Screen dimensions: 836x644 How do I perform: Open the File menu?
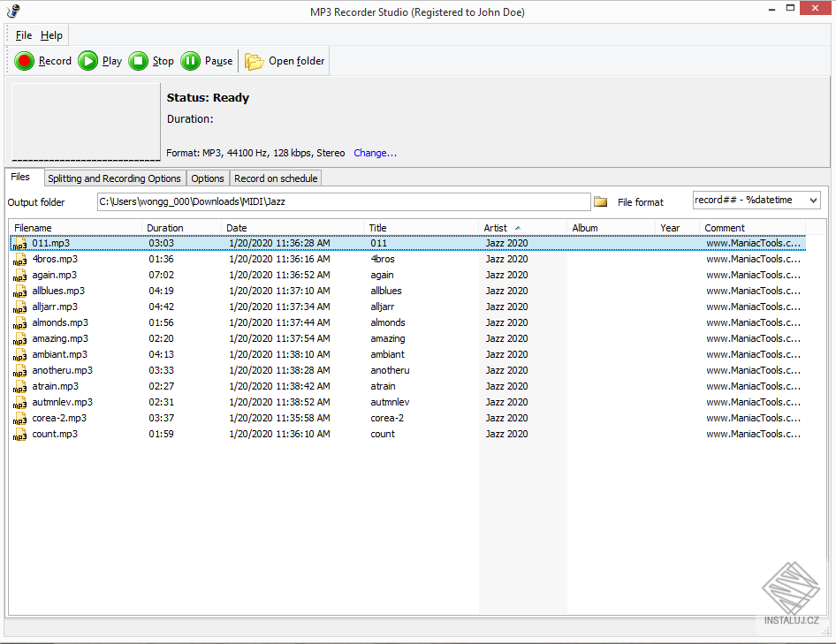click(24, 35)
